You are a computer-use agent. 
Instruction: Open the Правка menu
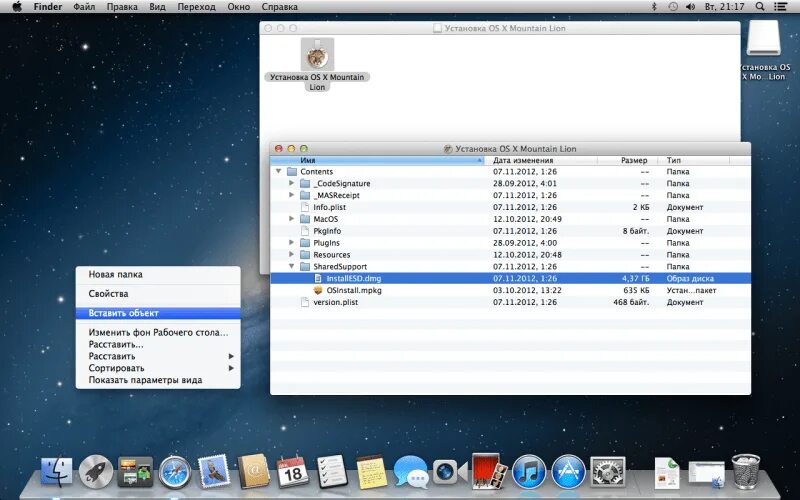click(x=122, y=7)
